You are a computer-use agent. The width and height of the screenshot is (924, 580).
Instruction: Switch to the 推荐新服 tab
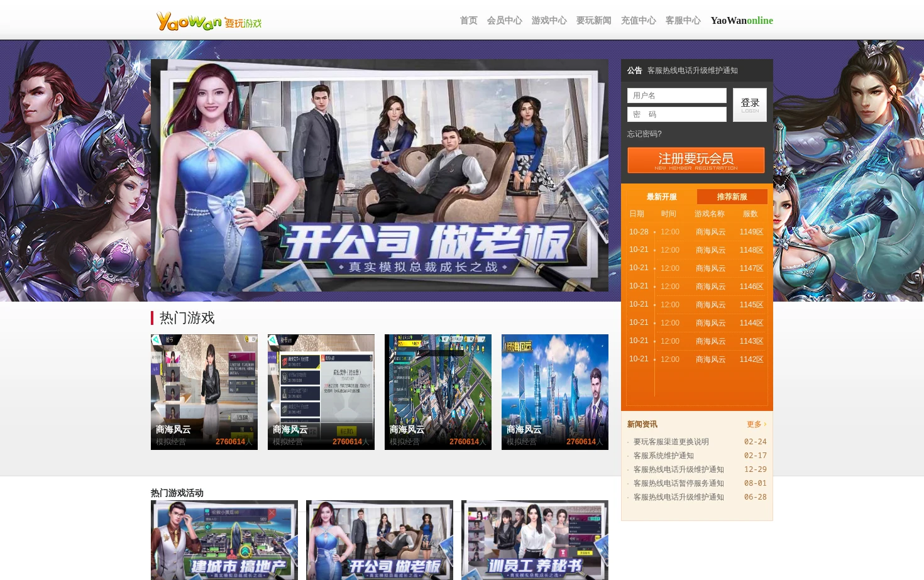pyautogui.click(x=732, y=197)
